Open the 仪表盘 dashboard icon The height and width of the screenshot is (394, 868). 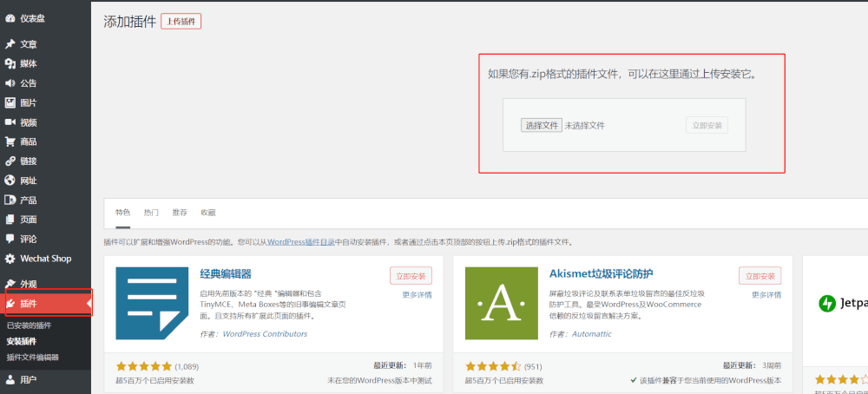point(10,17)
